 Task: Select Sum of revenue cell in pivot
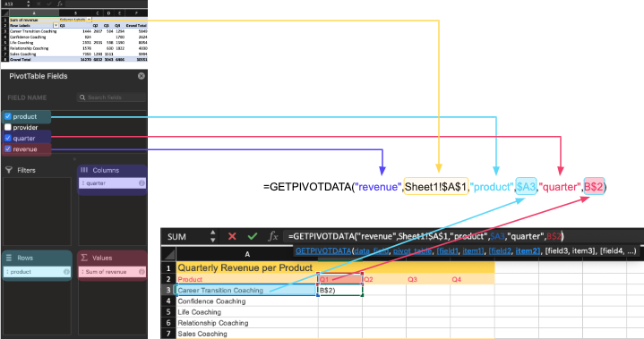pos(34,20)
